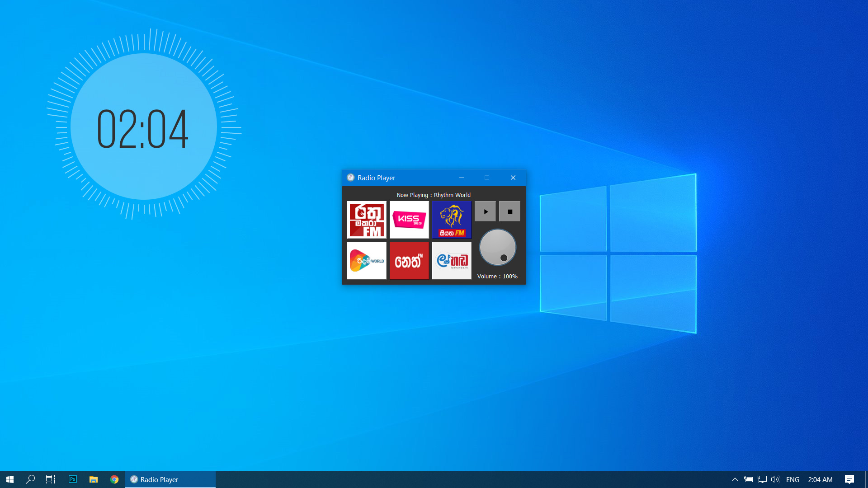Click the round volume knob
The image size is (868, 488).
(x=497, y=247)
